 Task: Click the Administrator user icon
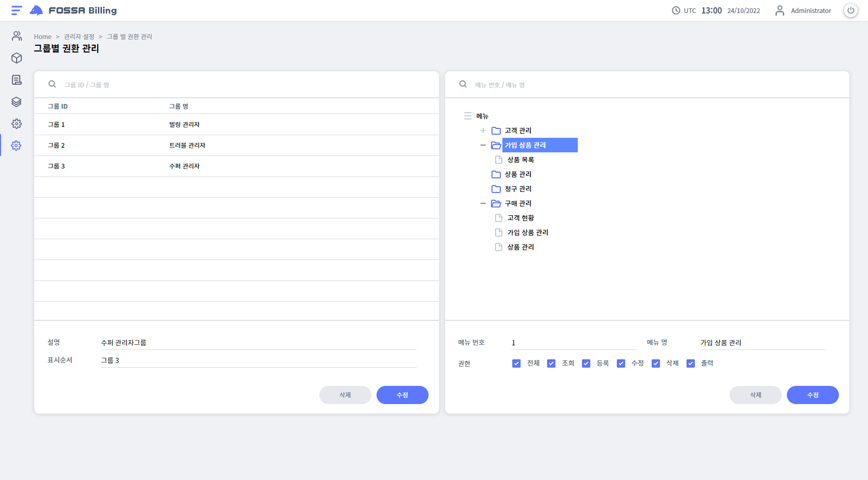779,10
